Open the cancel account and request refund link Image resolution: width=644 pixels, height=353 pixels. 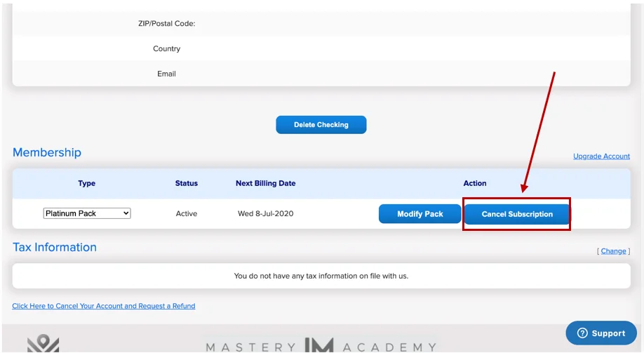104,306
